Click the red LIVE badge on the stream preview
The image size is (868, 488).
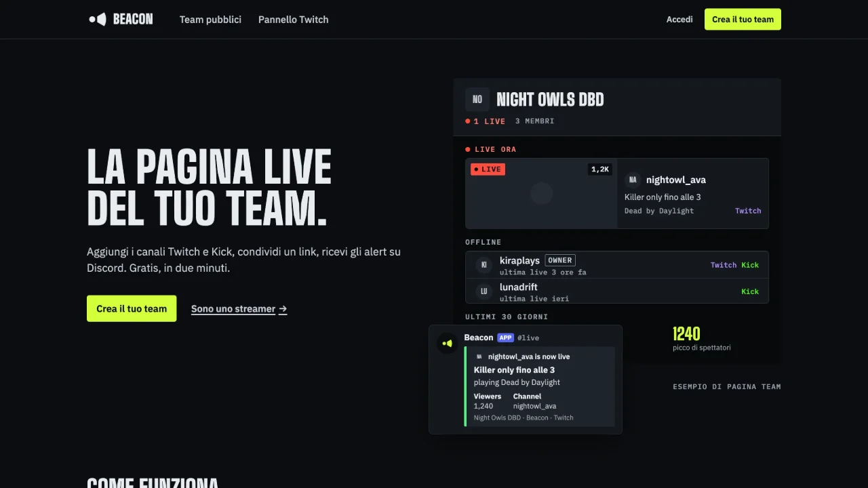[x=488, y=169]
